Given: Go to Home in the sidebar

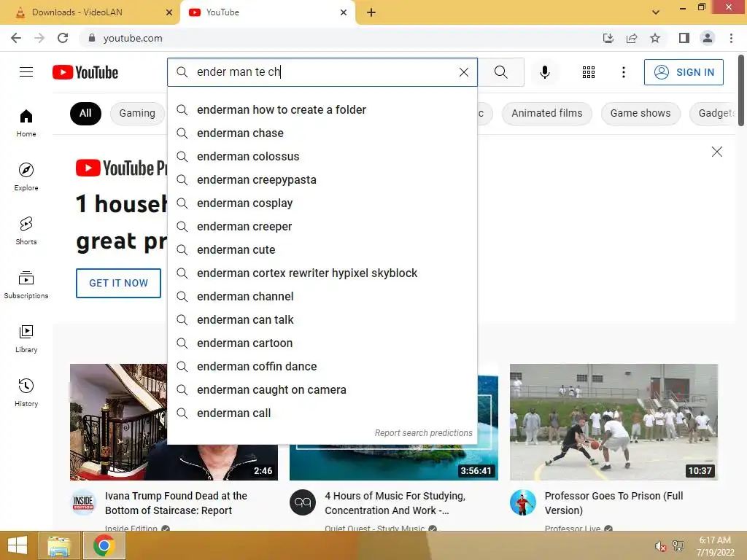Looking at the screenshot, I should (x=26, y=122).
